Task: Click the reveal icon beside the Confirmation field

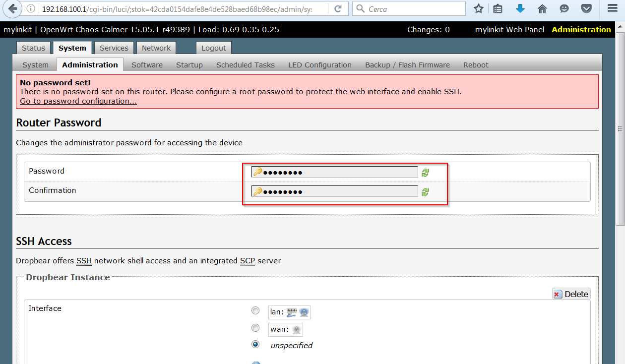Action: (425, 192)
